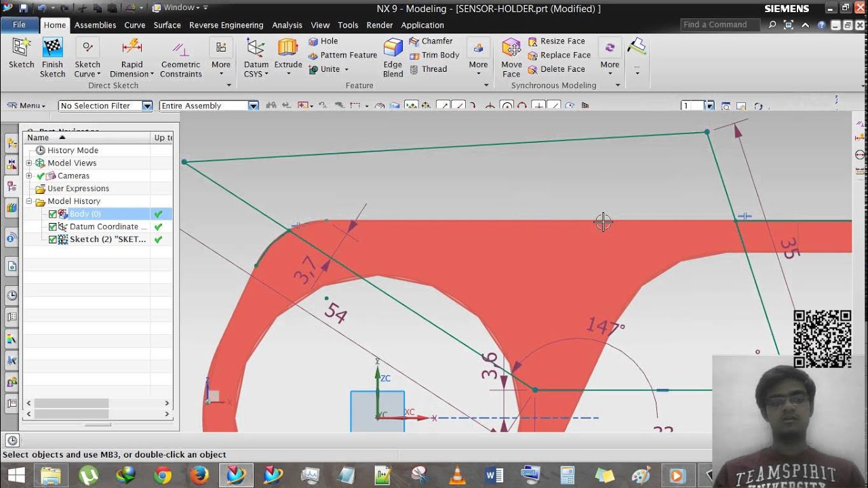Viewport: 868px width, 488px height.
Task: Click the Datum CSYS icon
Action: 256,47
